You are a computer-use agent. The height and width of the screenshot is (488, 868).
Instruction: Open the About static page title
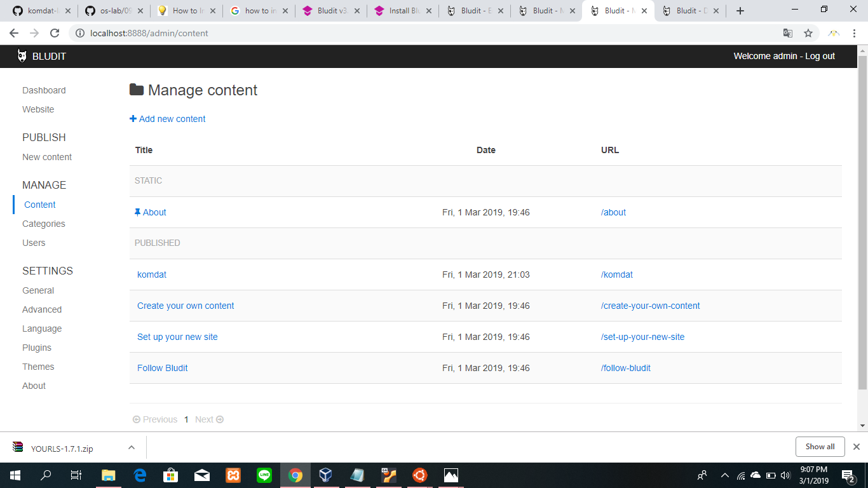point(154,212)
